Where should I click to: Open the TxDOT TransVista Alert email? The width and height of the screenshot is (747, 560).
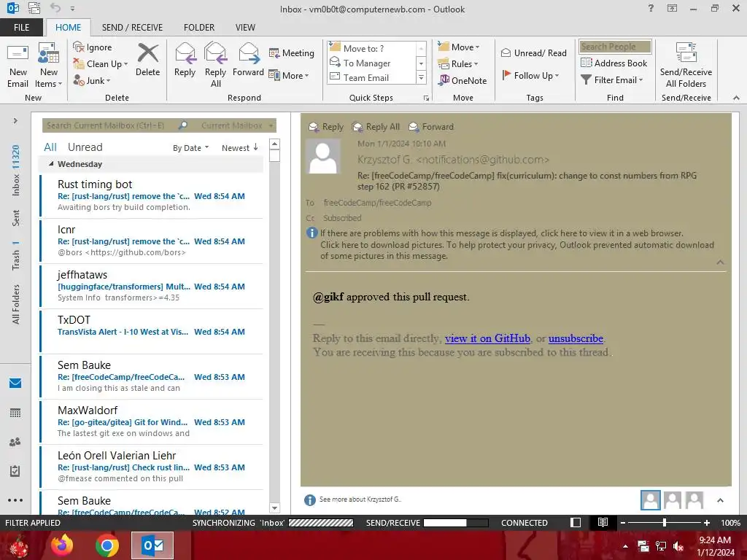[152, 331]
